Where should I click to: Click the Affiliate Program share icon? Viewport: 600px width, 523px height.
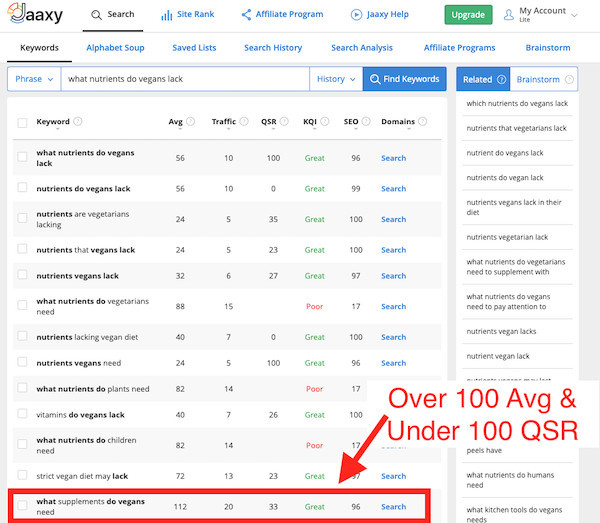pyautogui.click(x=246, y=15)
